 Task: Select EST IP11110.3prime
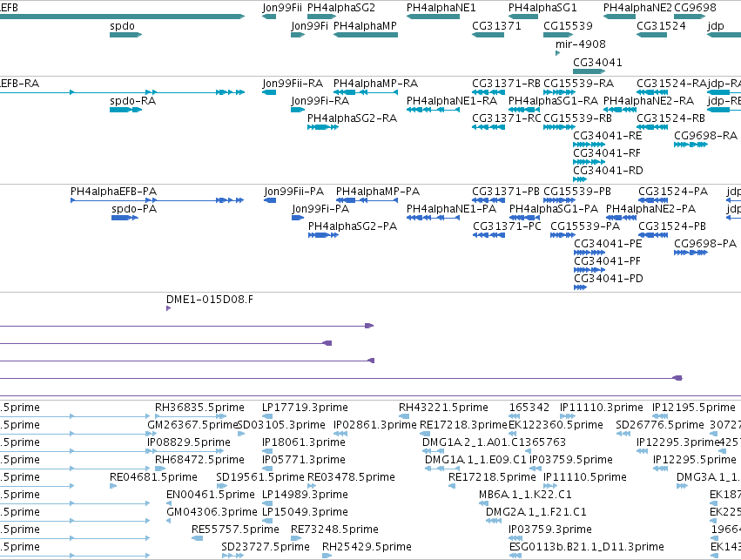pyautogui.click(x=567, y=416)
